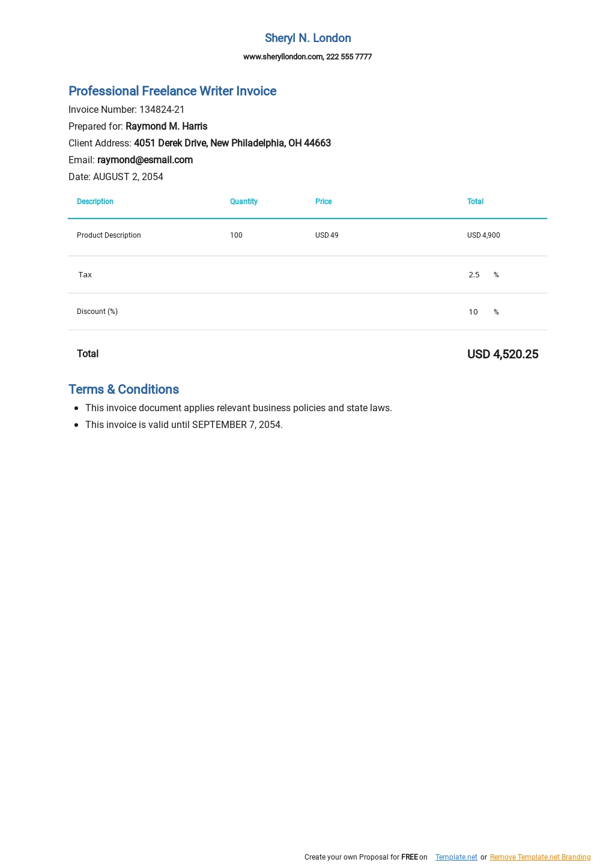Image resolution: width=615 pixels, height=868 pixels.
Task: Open the Template.net link
Action: (456, 857)
